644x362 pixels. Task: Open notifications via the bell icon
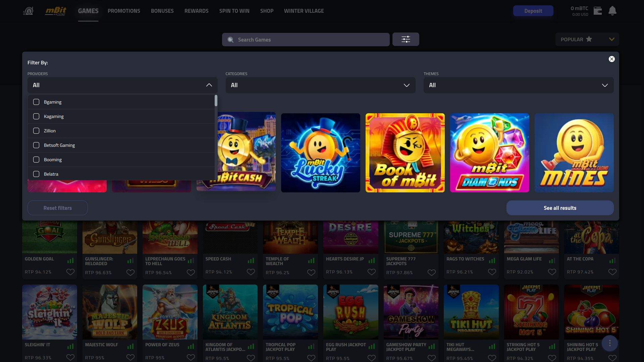tap(612, 11)
